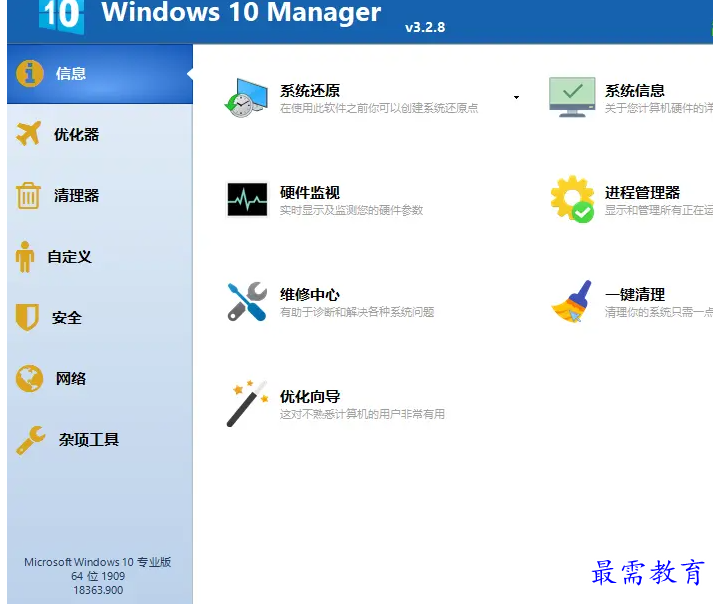Click the Customization person icon
The image size is (713, 604).
25,257
